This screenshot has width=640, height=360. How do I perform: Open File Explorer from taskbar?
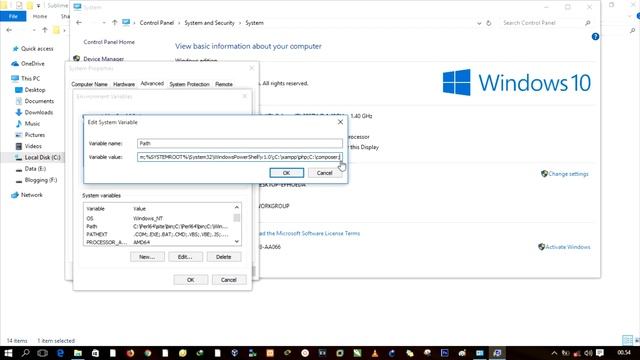pos(78,353)
